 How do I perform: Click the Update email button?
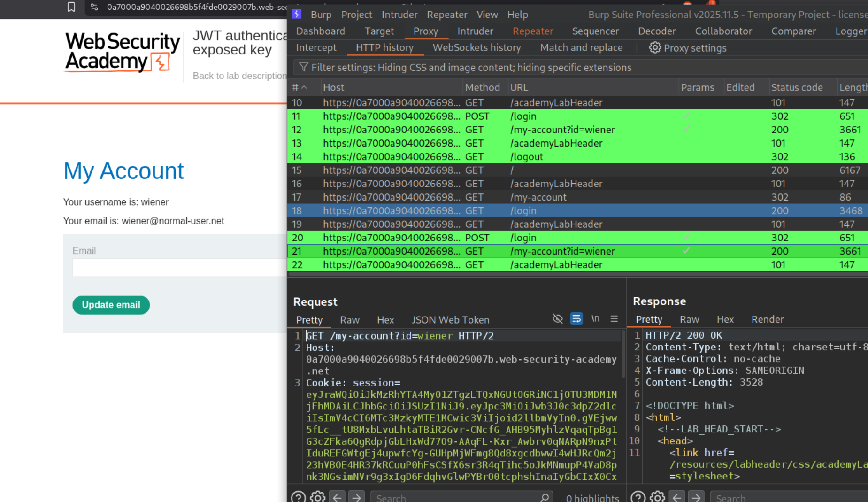(x=111, y=305)
